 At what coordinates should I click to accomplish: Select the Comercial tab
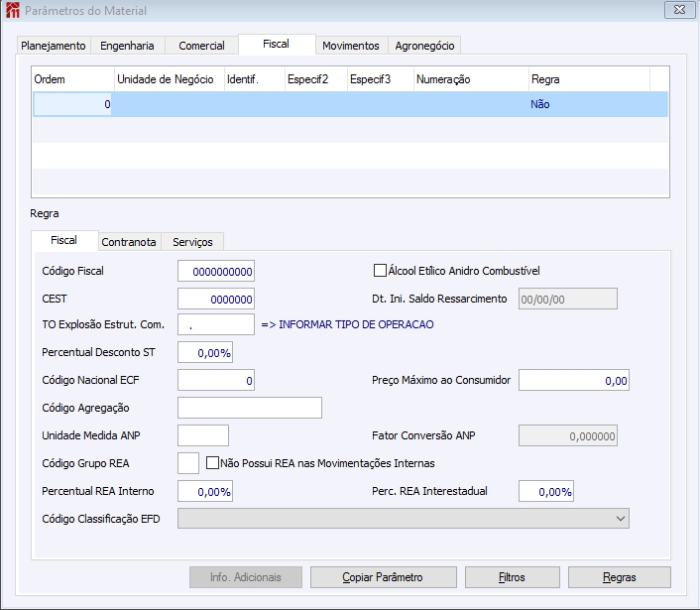[x=202, y=46]
